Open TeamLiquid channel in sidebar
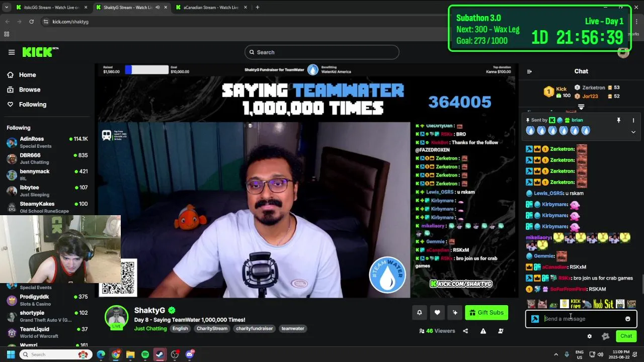Viewport: 644px width, 362px height. [47, 332]
